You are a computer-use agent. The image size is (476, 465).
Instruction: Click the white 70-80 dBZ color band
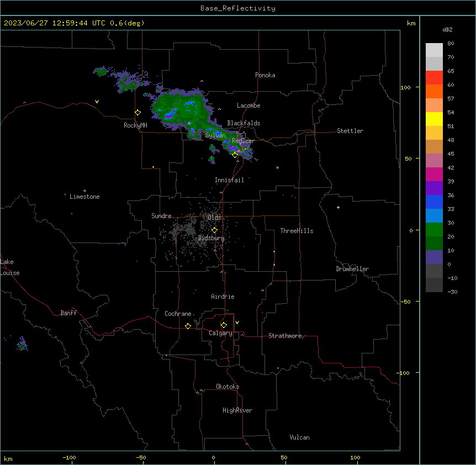[434, 50]
